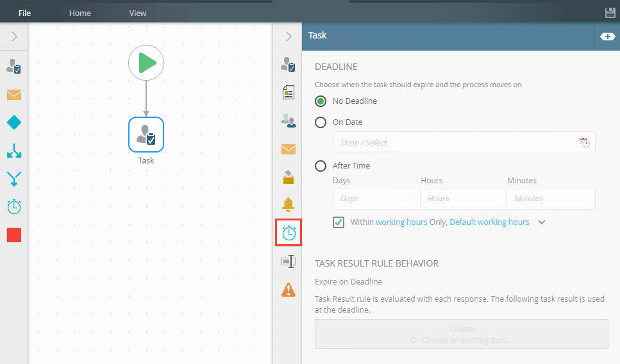Image resolution: width=620 pixels, height=364 pixels.
Task: Select the Task node on the canvas
Action: (146, 135)
